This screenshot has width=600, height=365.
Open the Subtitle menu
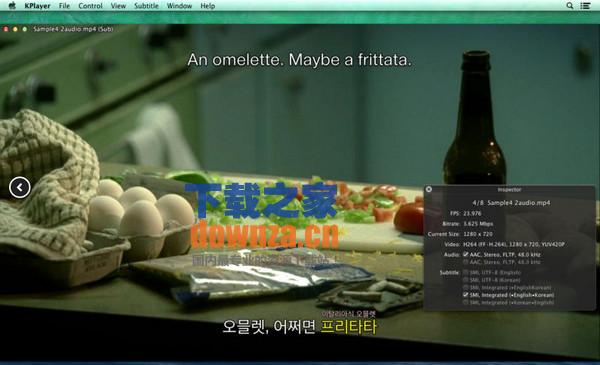(146, 6)
